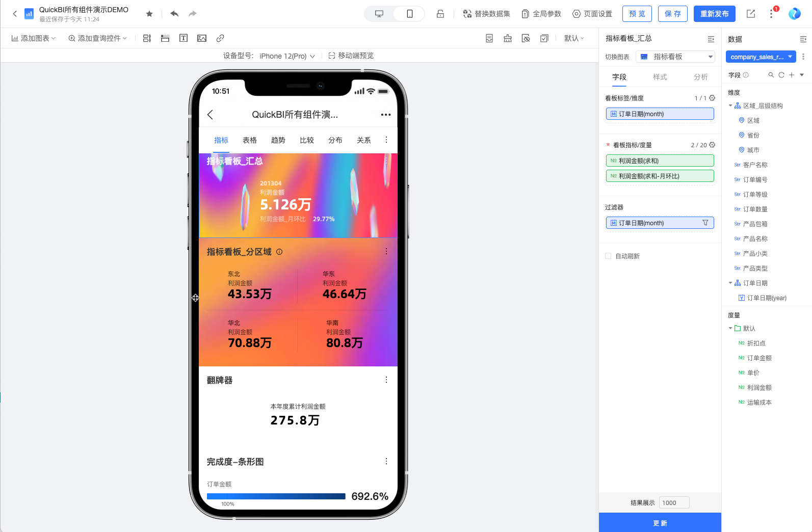Open the iPhone 12(Pro) device model dropdown
This screenshot has height=532, width=812.
coord(287,56)
